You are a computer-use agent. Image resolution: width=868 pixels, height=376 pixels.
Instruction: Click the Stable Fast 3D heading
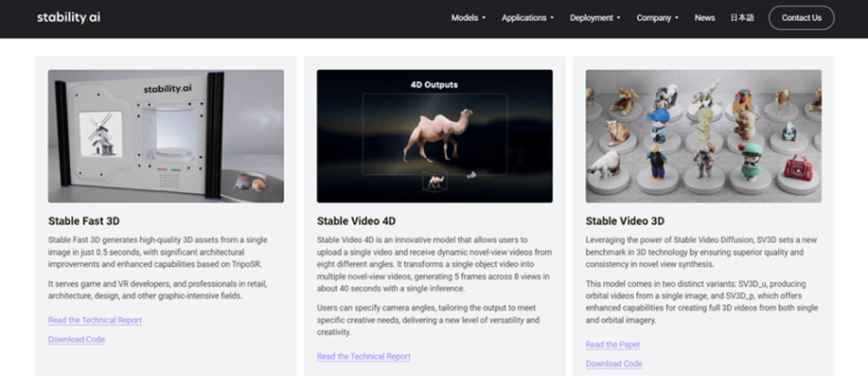pos(84,220)
